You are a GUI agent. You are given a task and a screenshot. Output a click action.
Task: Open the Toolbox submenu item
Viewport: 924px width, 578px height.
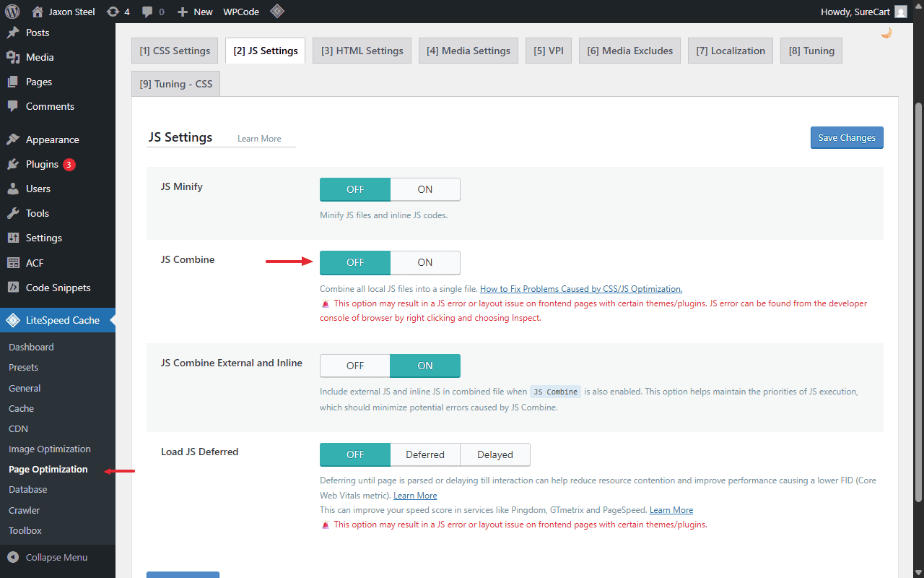pos(25,530)
